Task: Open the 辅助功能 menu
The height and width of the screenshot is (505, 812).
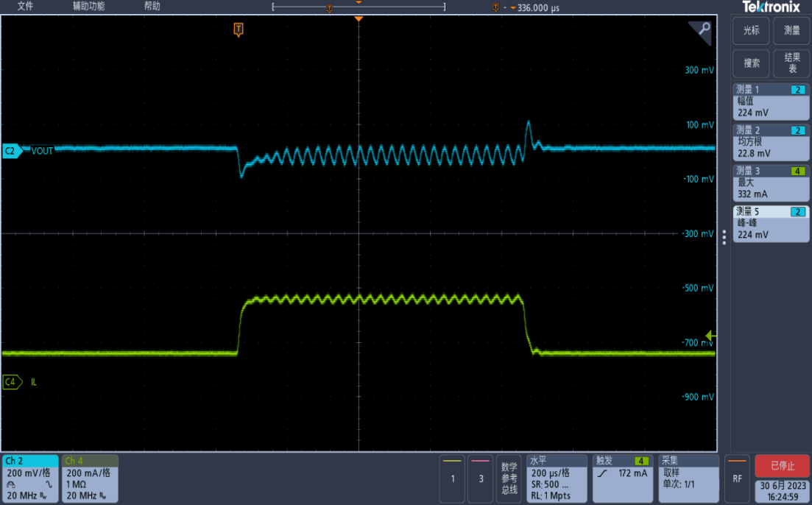Action: pyautogui.click(x=88, y=6)
